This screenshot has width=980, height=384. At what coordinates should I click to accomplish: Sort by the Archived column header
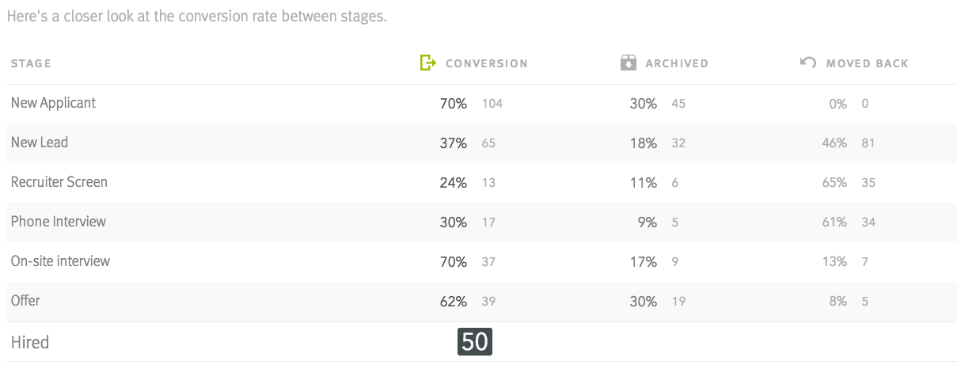pos(677,63)
